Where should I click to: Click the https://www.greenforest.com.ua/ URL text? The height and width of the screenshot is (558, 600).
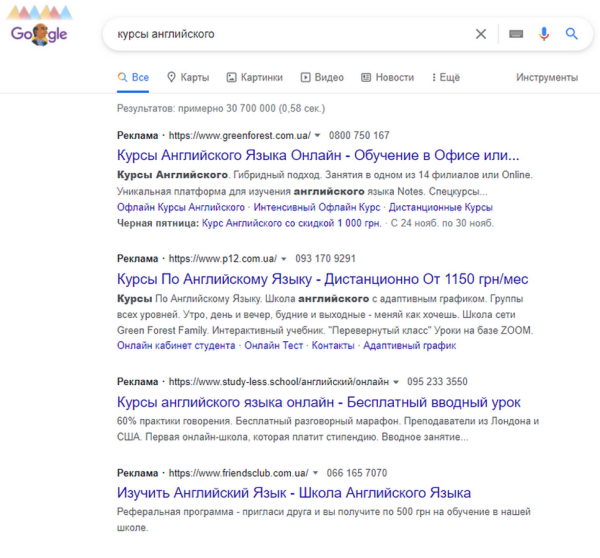coord(240,135)
